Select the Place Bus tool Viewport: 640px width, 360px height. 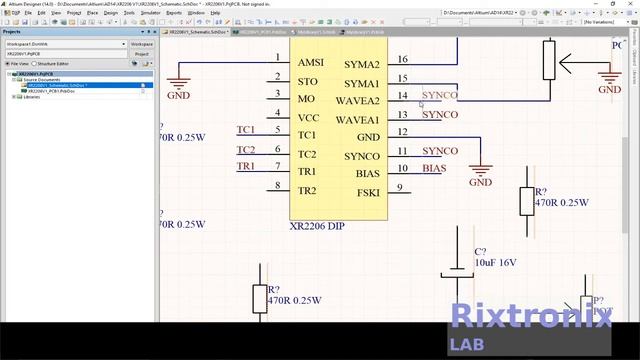click(x=260, y=22)
